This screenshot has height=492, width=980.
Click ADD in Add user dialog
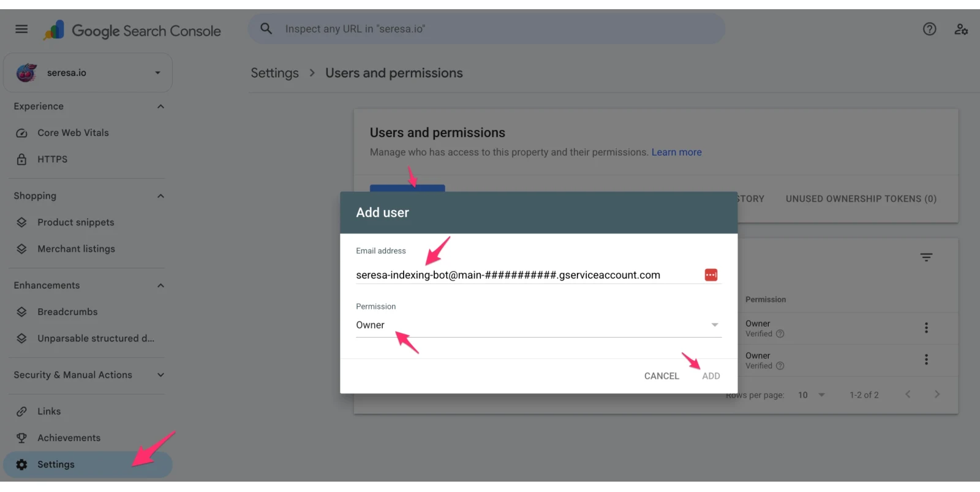point(710,376)
